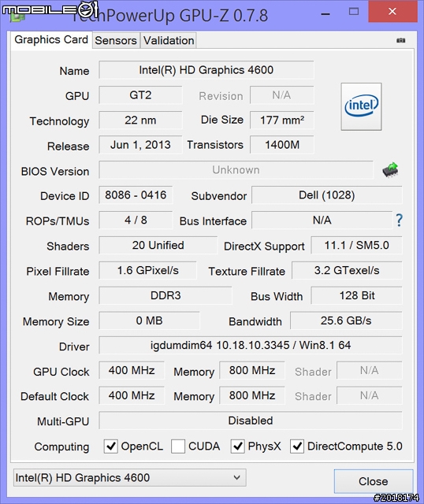
Task: Click the Name field showing HD Graphics 4600
Action: (x=206, y=70)
